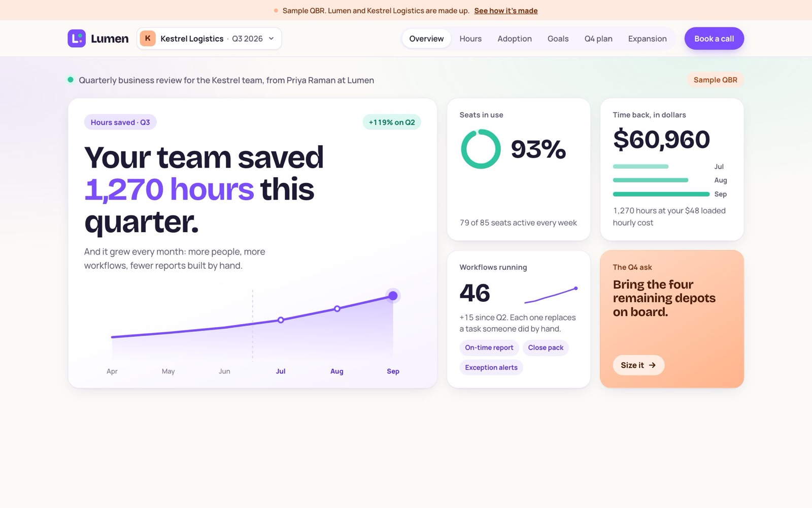Click the Sep progress bar

coord(661,194)
